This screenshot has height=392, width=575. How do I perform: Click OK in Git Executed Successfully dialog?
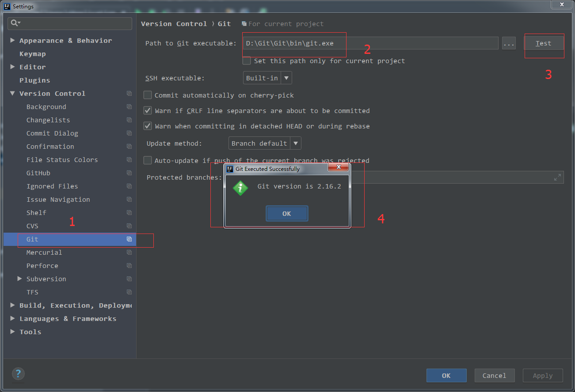pos(287,214)
